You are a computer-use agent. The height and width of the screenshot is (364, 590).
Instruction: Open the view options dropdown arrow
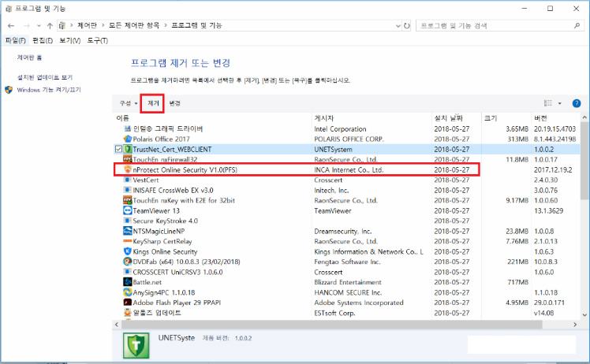click(x=559, y=103)
